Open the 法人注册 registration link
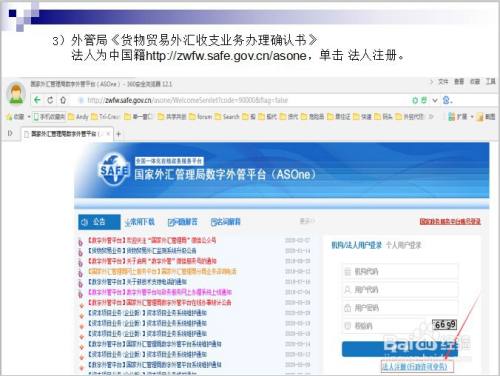Viewport: 500px width, 376px height. [414, 367]
